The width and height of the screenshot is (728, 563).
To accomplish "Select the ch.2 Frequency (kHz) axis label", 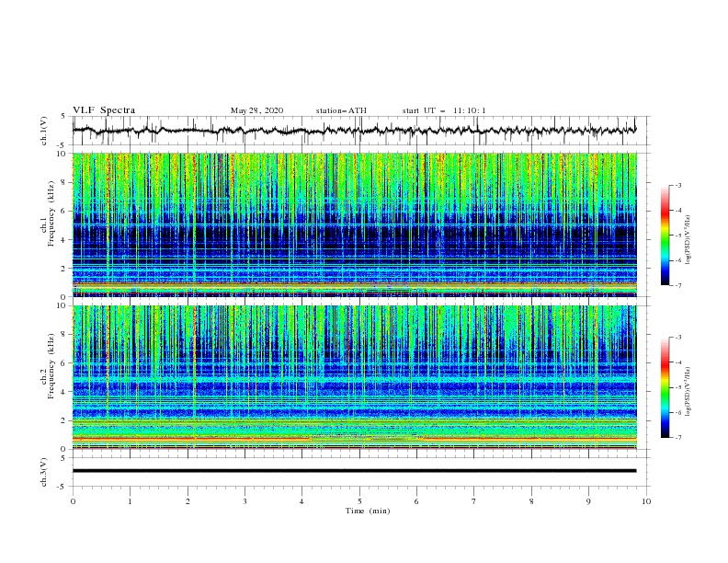I will pyautogui.click(x=48, y=366).
